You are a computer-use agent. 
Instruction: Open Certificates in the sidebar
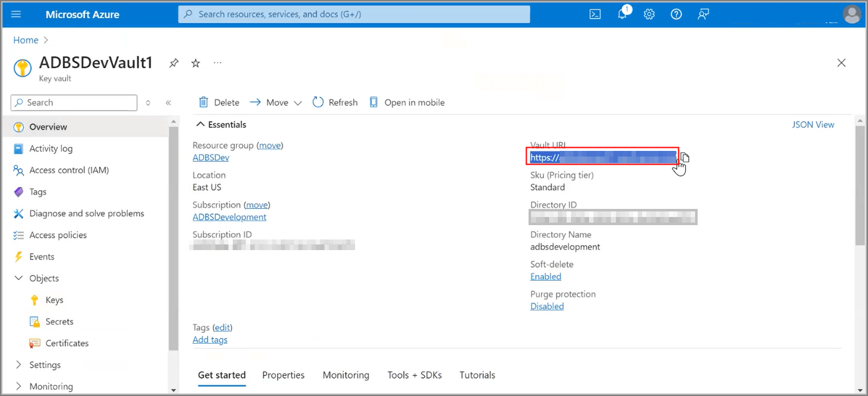pyautogui.click(x=65, y=342)
